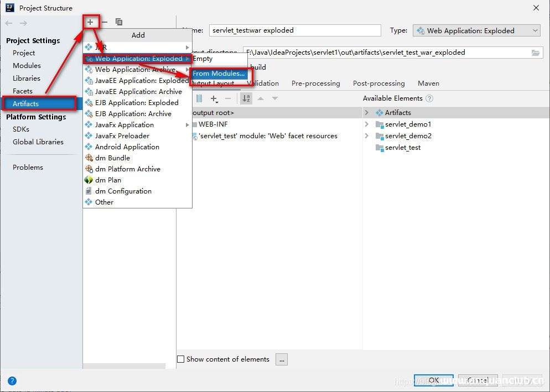
Task: Expand the Artifacts node in Available Elements
Action: pos(367,113)
